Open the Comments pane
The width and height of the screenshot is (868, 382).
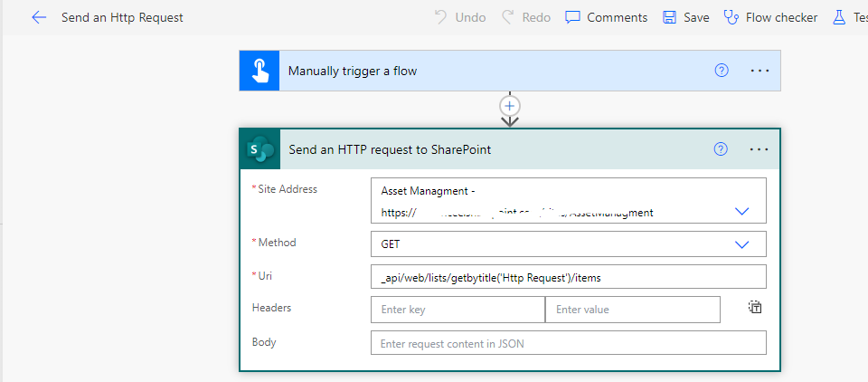coord(606,18)
